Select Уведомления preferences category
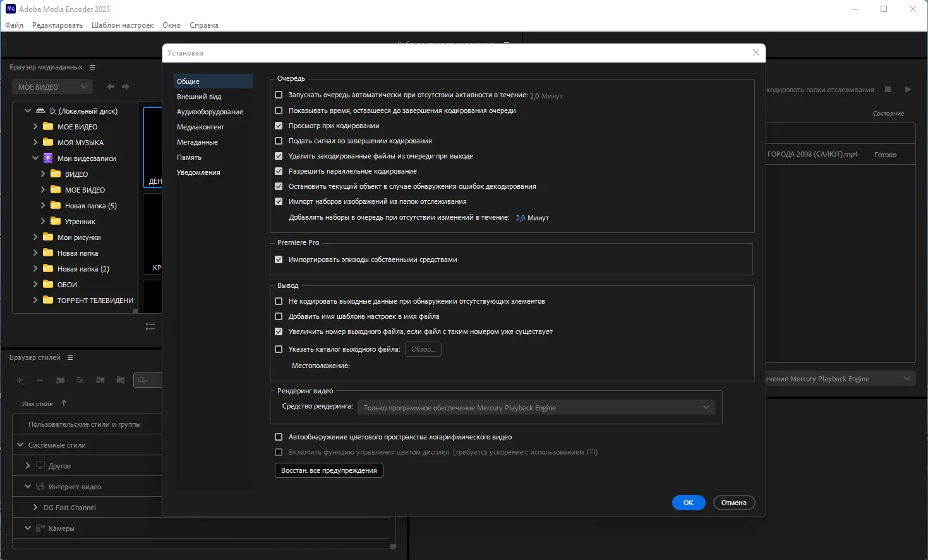Image resolution: width=928 pixels, height=560 pixels. [x=214, y=172]
